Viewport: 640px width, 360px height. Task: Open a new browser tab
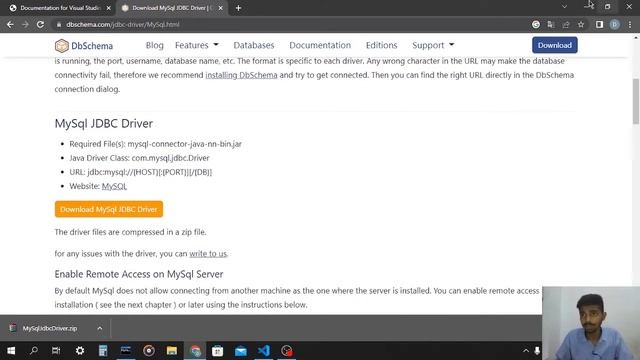click(238, 8)
